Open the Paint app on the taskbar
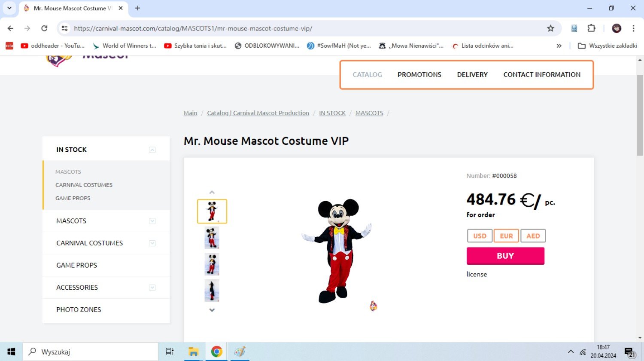Screen dimensions: 644x361 click(x=240, y=352)
